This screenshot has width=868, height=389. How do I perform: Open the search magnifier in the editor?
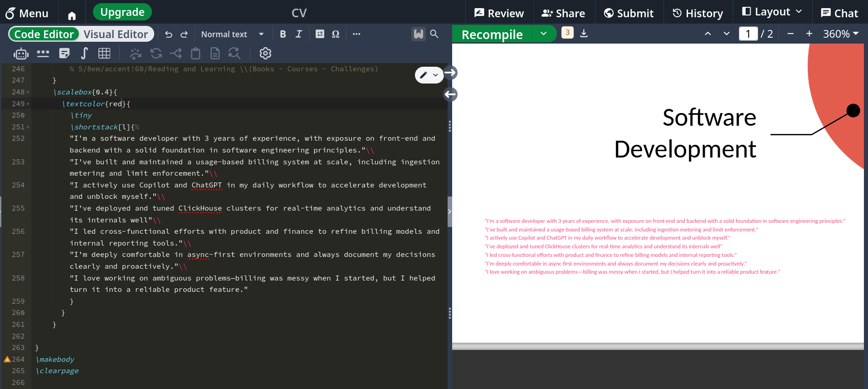tap(434, 34)
